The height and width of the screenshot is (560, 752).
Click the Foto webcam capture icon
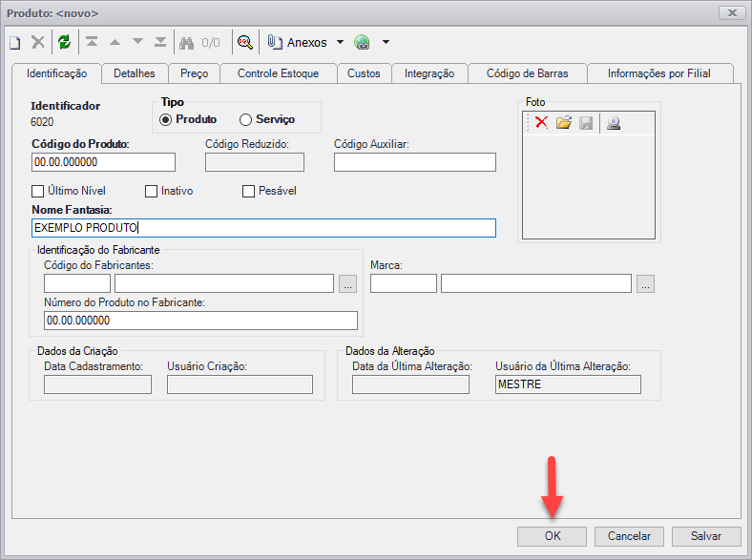[x=614, y=123]
